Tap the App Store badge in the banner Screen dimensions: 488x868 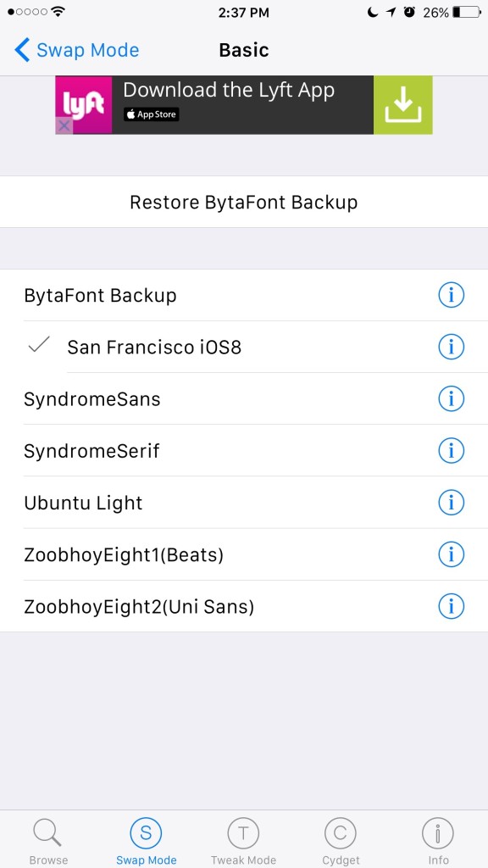pos(151,115)
